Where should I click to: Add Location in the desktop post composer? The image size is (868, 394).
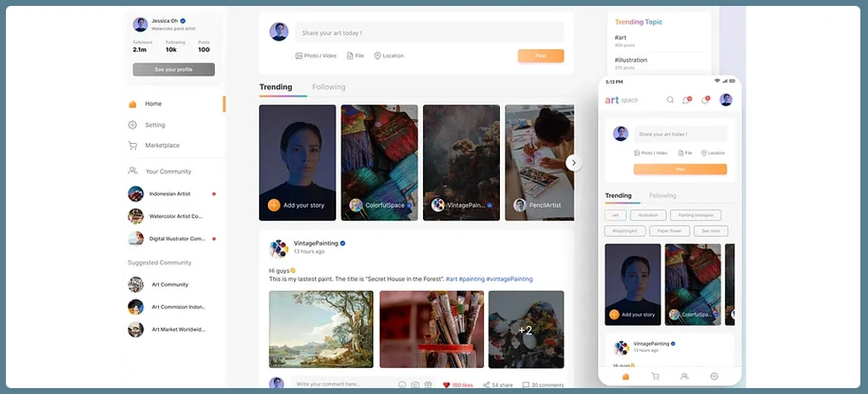pos(377,56)
